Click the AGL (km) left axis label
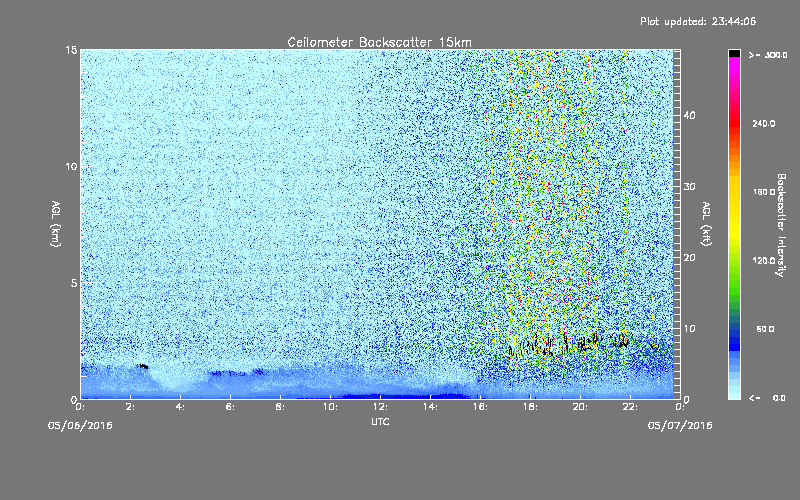This screenshot has width=800, height=500. 56,224
